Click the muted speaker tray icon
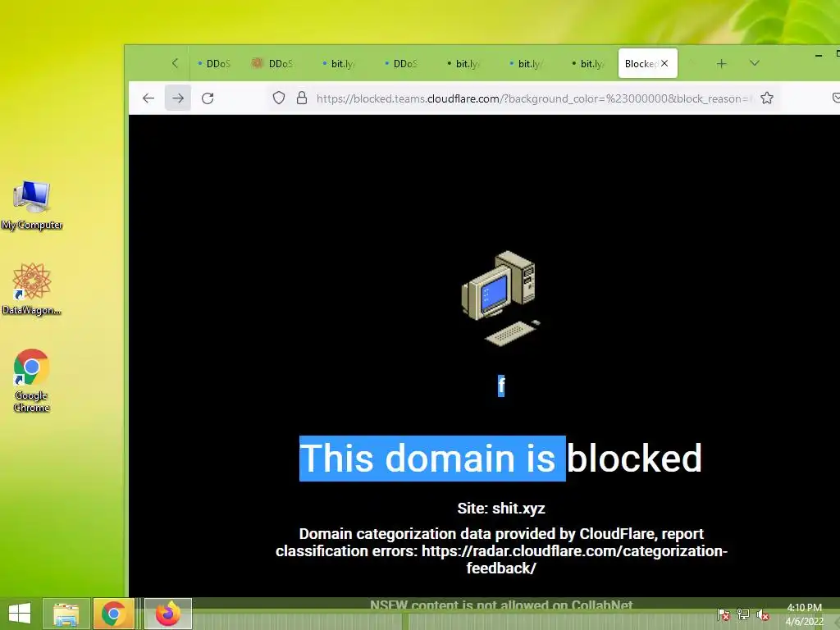 (x=763, y=615)
